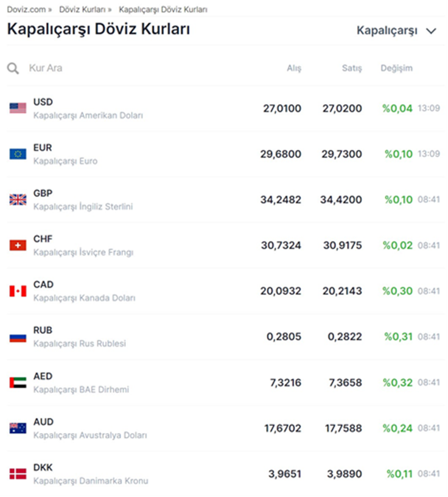Sort by the Satış column header

coord(351,68)
